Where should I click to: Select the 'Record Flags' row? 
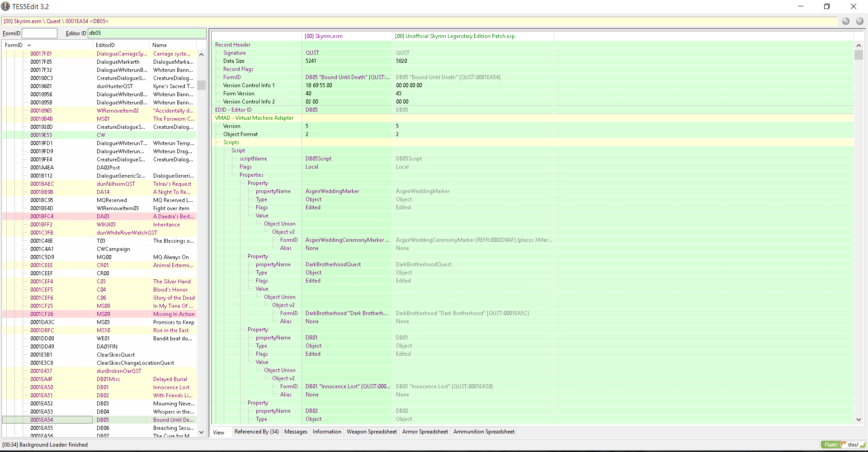(x=533, y=69)
